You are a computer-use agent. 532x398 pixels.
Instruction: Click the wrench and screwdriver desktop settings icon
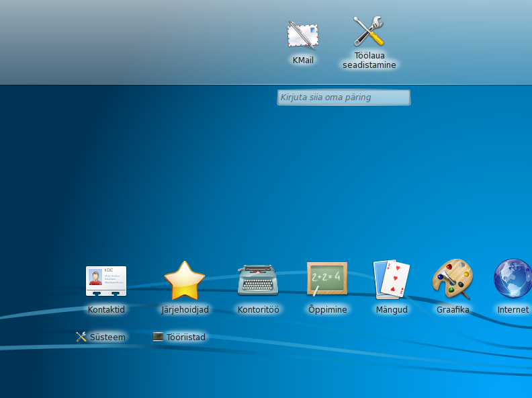tap(369, 32)
